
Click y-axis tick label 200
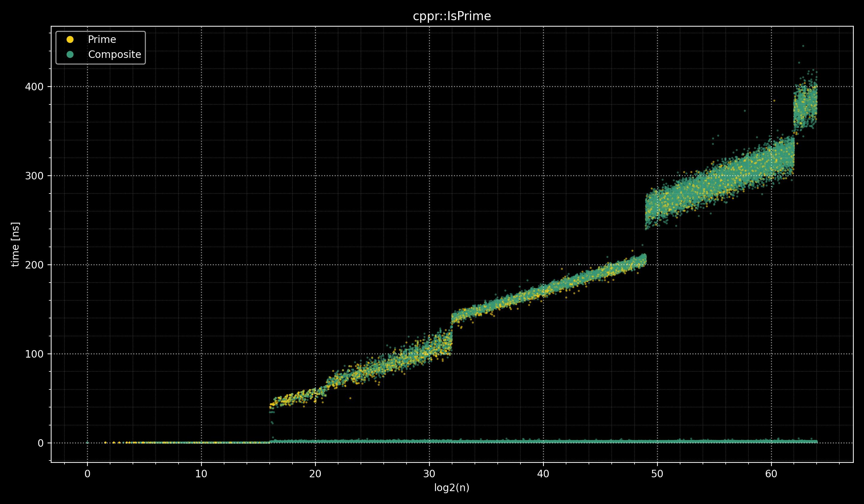[x=34, y=265]
